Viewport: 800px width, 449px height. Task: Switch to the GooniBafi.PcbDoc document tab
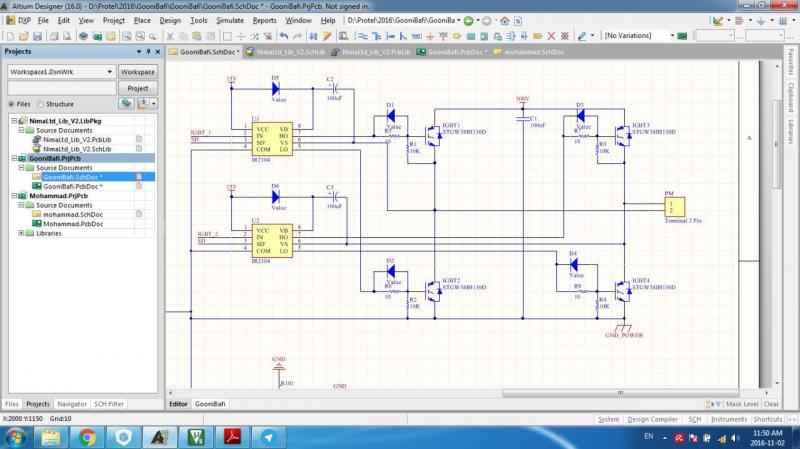pos(452,52)
